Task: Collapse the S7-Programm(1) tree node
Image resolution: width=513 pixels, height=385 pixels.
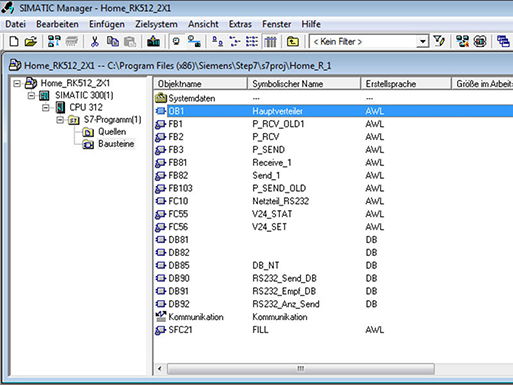Action: 60,120
